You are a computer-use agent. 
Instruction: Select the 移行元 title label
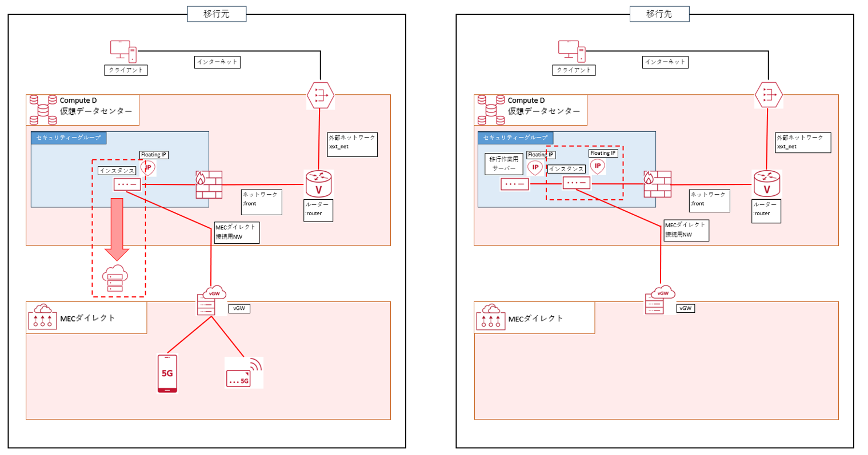(217, 14)
